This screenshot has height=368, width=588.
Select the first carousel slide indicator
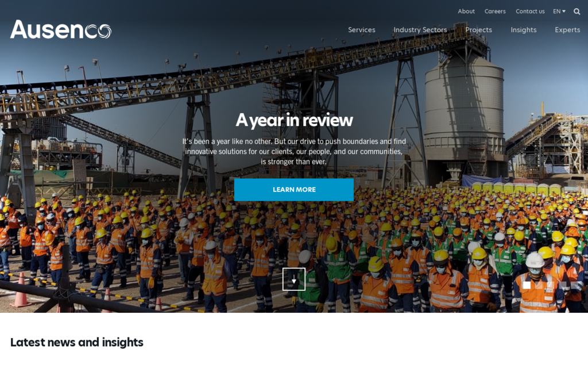527,285
